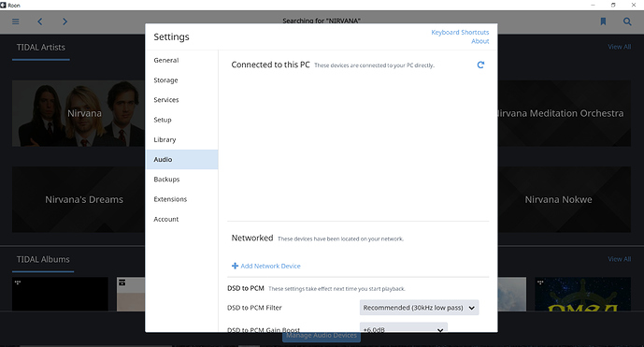Refresh connected devices list

(x=480, y=65)
